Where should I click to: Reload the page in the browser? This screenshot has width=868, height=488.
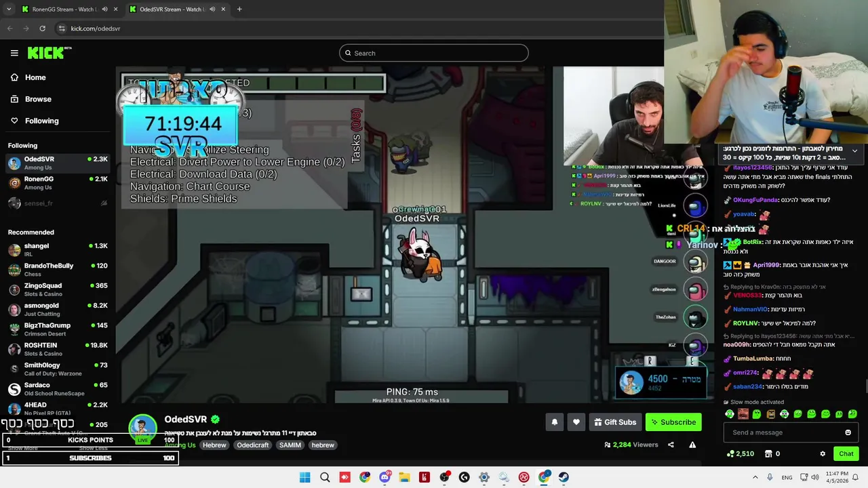click(x=42, y=28)
